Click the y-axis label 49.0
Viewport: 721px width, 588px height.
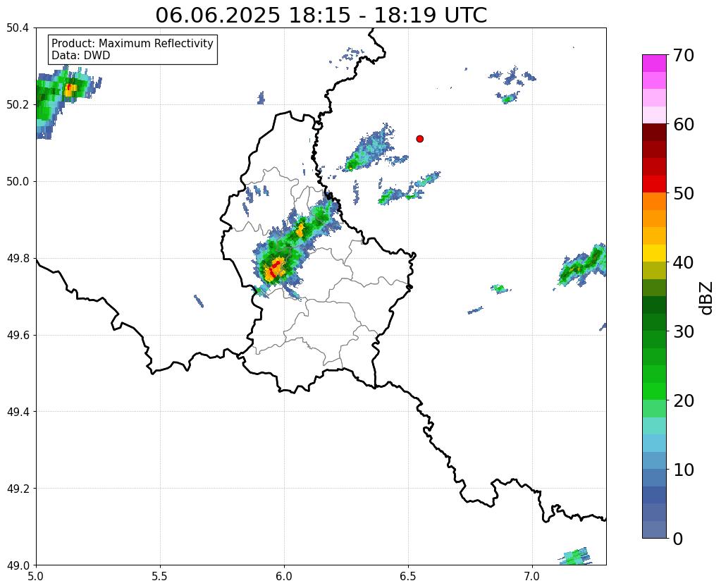[x=18, y=565]
